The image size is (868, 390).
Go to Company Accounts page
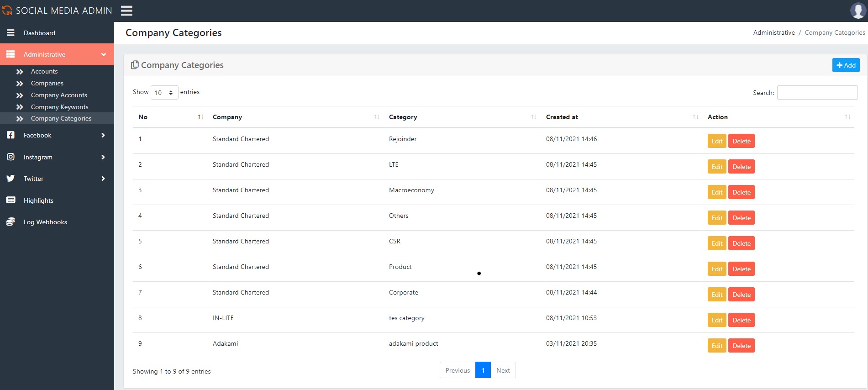point(59,95)
